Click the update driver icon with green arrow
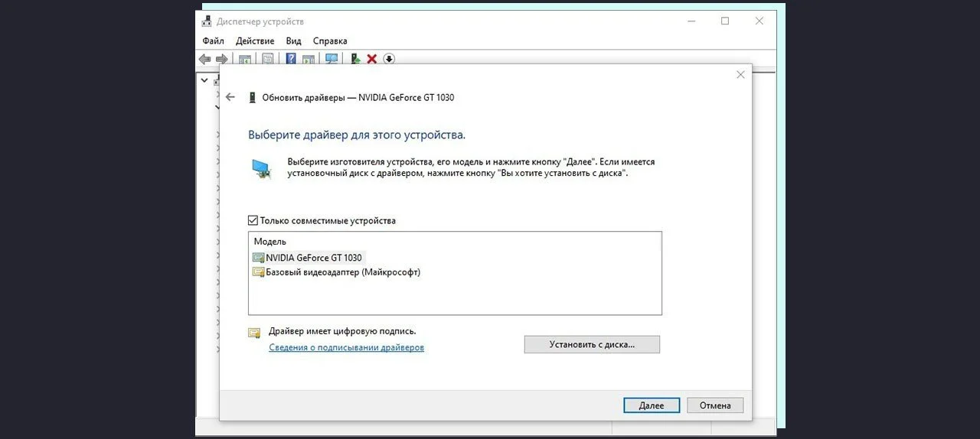 point(355,59)
